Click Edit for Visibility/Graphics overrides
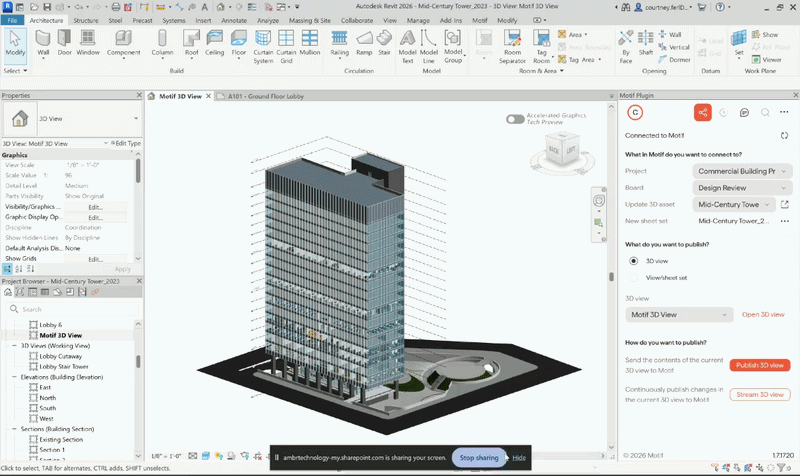This screenshot has width=800, height=476. 95,207
